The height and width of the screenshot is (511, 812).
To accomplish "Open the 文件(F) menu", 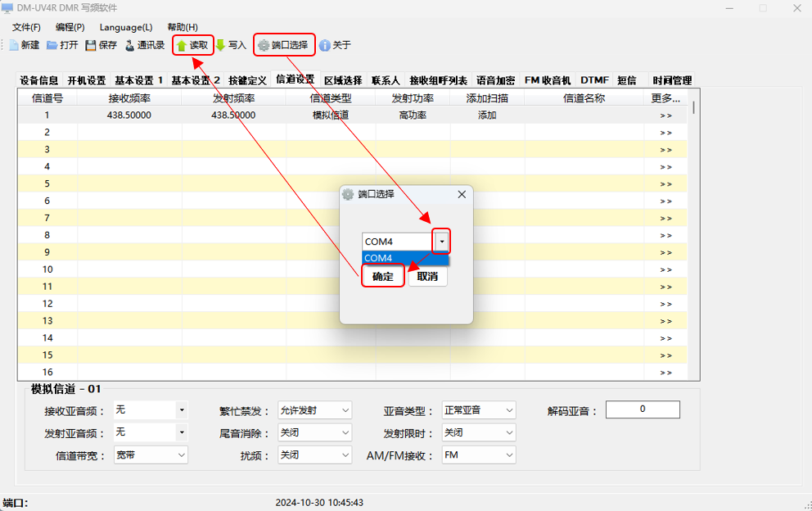I will (x=27, y=27).
